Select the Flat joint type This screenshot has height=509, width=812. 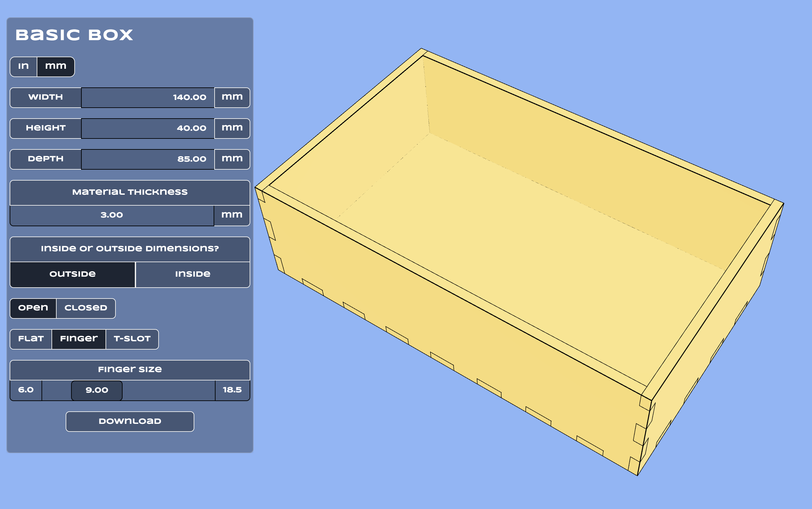[31, 339]
